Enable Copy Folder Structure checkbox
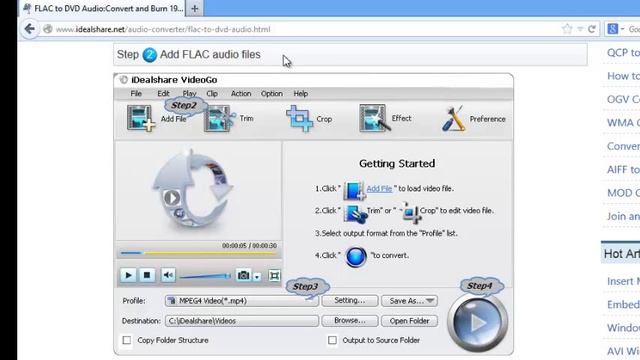 tap(127, 340)
